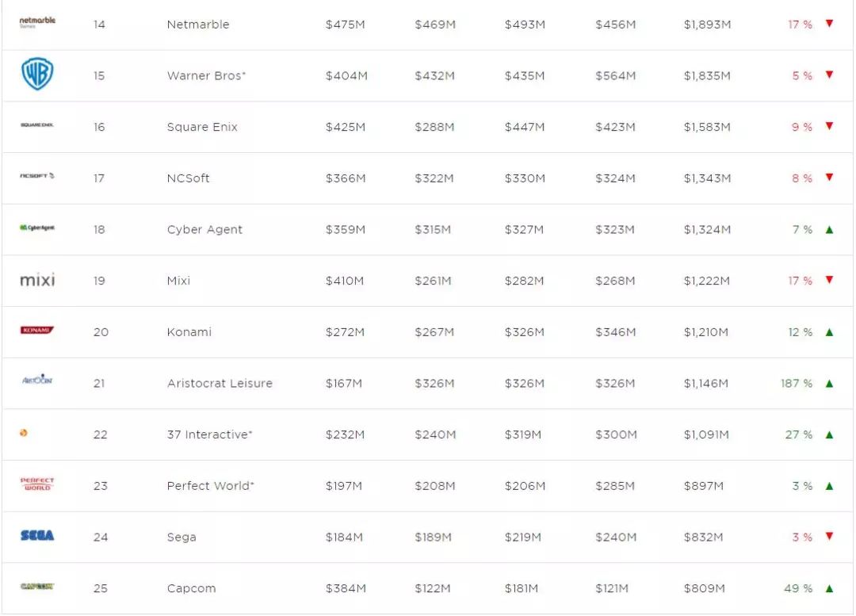Click the 49 % growth value
Screen dimensions: 856x616
[798, 588]
